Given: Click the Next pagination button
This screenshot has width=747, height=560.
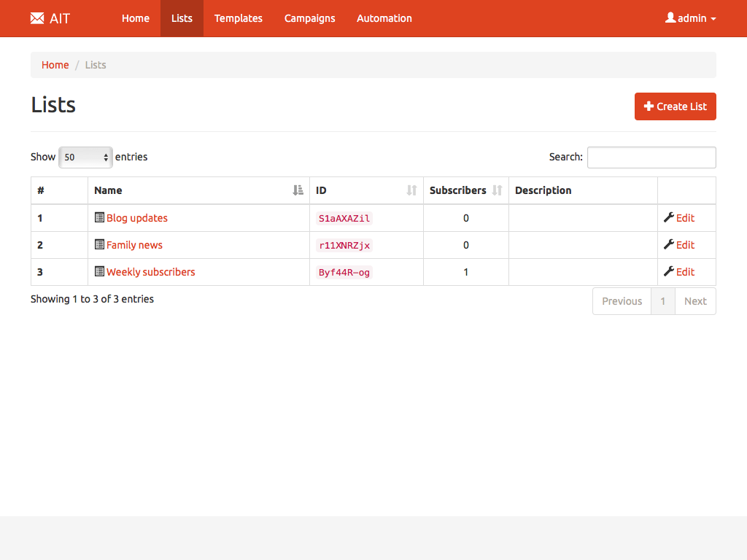Looking at the screenshot, I should point(694,301).
